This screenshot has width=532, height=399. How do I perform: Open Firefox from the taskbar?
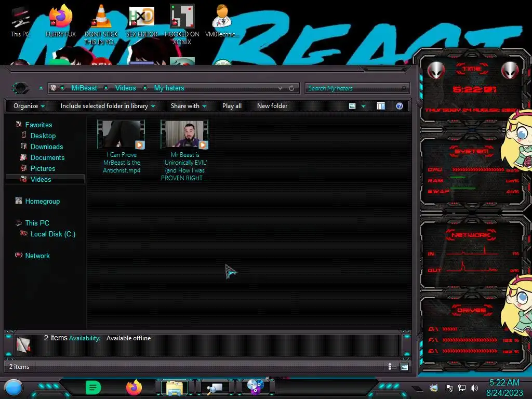coord(134,388)
